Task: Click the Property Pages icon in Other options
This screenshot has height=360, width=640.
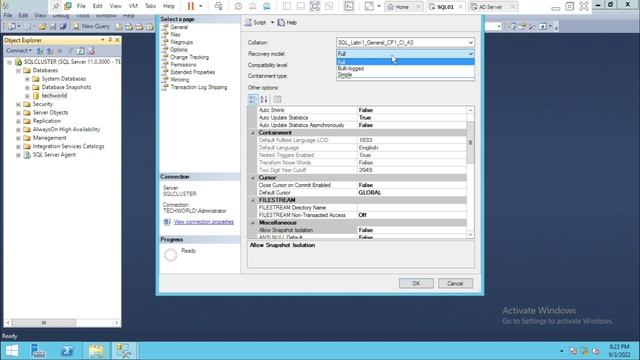Action: tap(277, 99)
